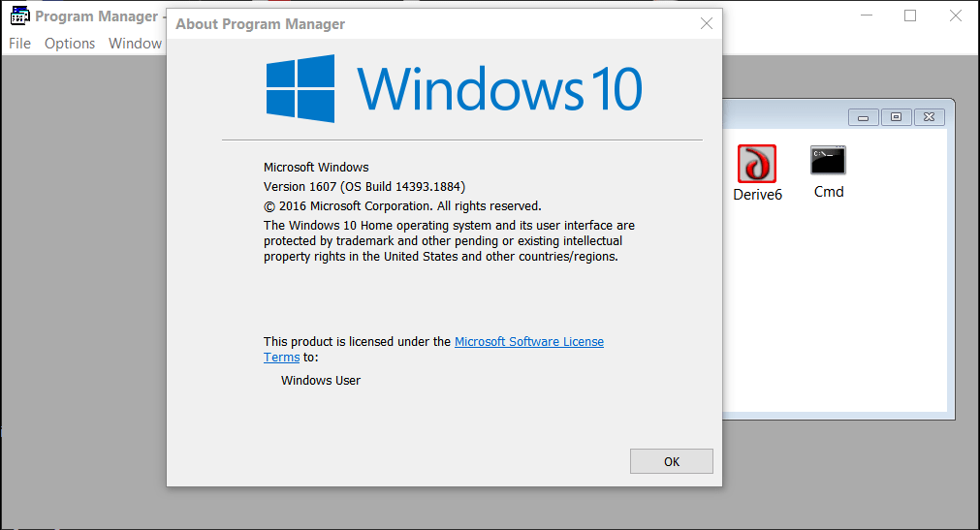Select the Derive6 label text
This screenshot has height=530, width=980.
point(757,195)
